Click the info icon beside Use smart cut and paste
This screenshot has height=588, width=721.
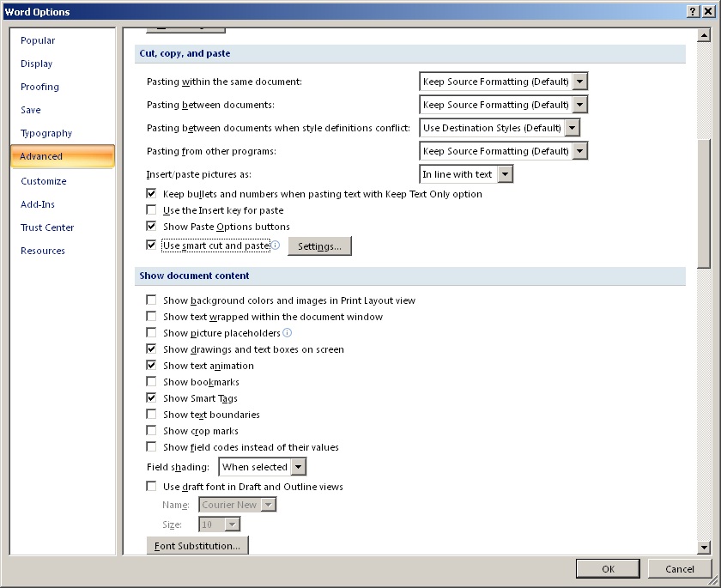[x=275, y=245]
